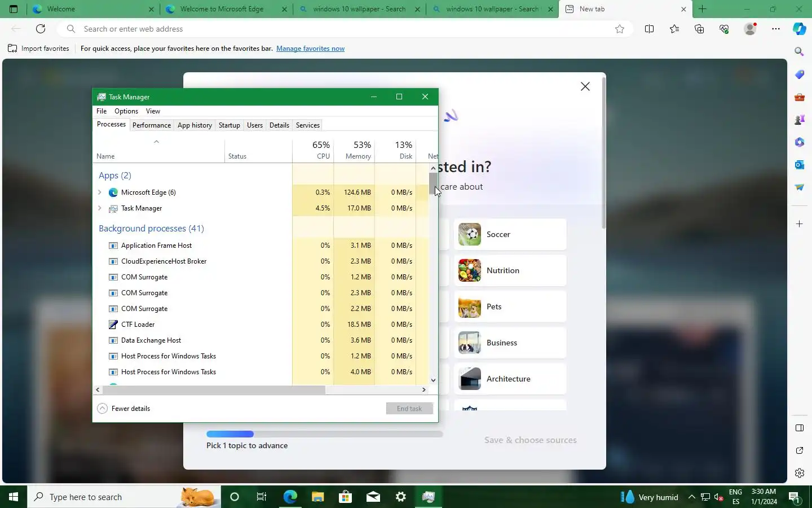The image size is (812, 508).
Task: Open the Edge tab actions menu icon
Action: pos(14,9)
